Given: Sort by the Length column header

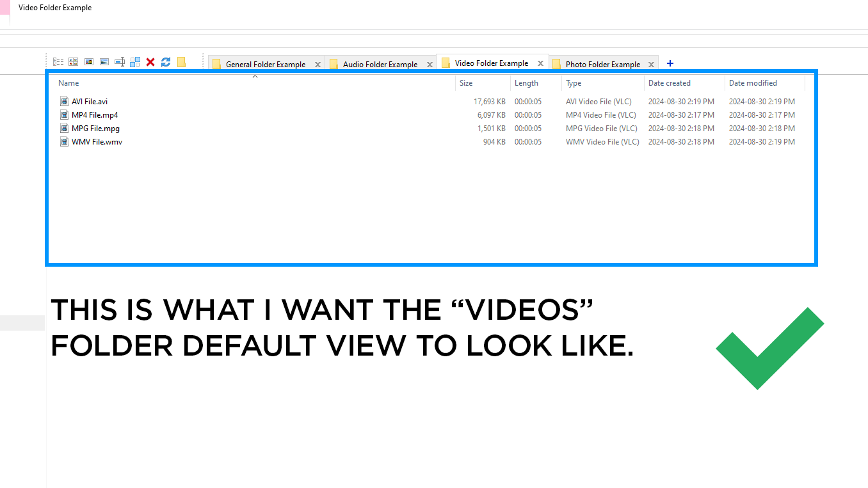Looking at the screenshot, I should pos(526,83).
